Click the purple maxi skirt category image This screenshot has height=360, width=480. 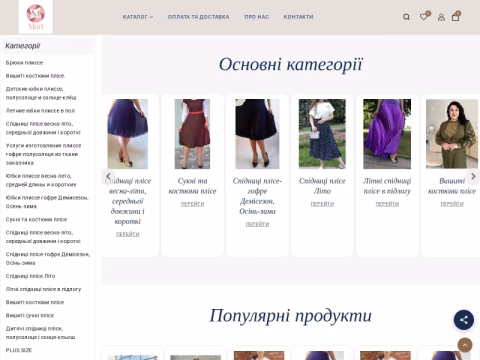pyautogui.click(x=387, y=134)
